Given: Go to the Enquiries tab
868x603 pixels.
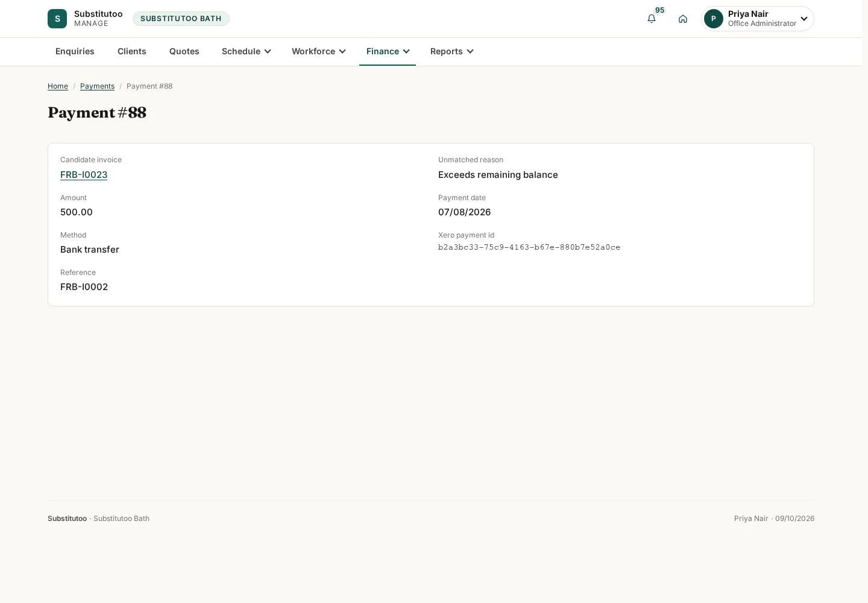Looking at the screenshot, I should point(75,51).
